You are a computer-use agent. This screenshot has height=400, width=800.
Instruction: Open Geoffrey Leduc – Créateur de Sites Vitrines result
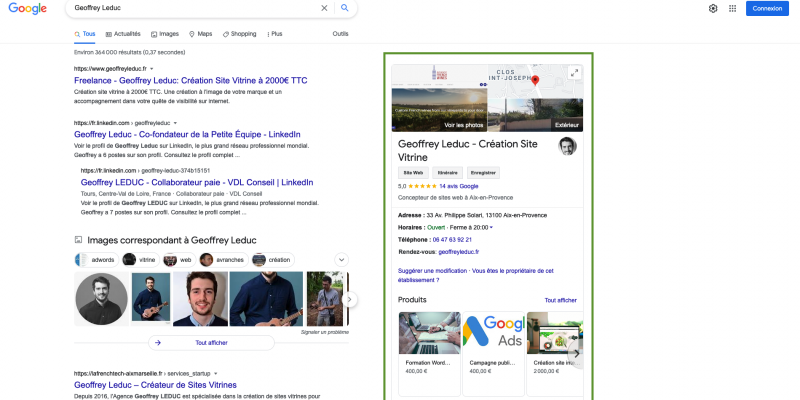point(155,385)
